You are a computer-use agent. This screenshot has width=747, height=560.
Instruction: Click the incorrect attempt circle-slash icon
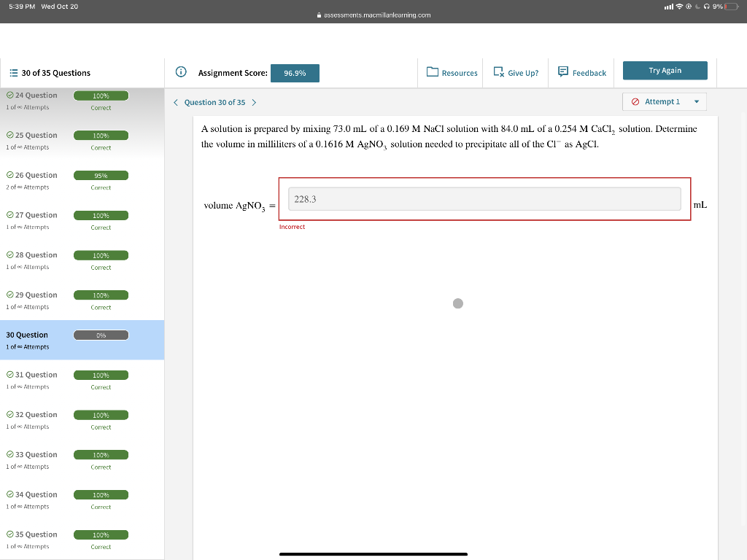(635, 102)
